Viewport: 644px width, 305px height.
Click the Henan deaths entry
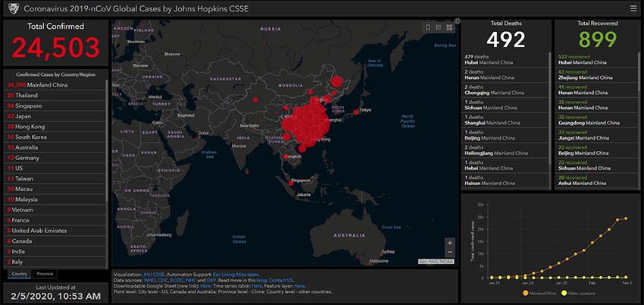[505, 74]
